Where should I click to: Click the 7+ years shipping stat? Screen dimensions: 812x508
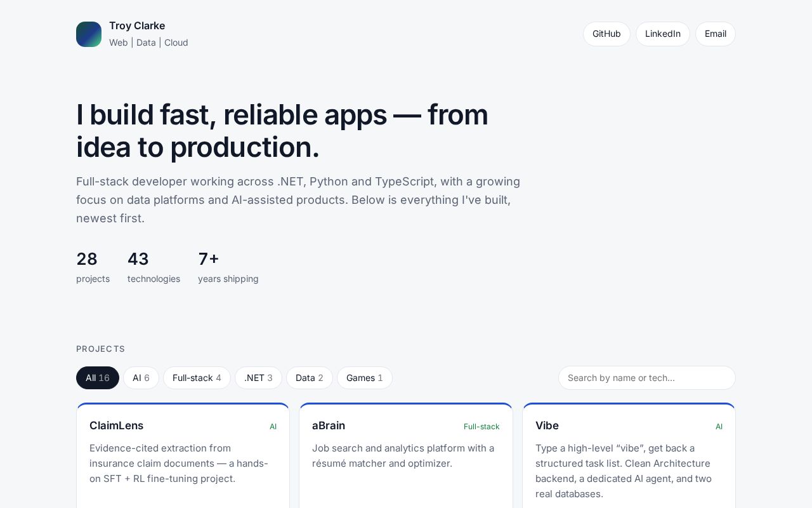coord(228,267)
